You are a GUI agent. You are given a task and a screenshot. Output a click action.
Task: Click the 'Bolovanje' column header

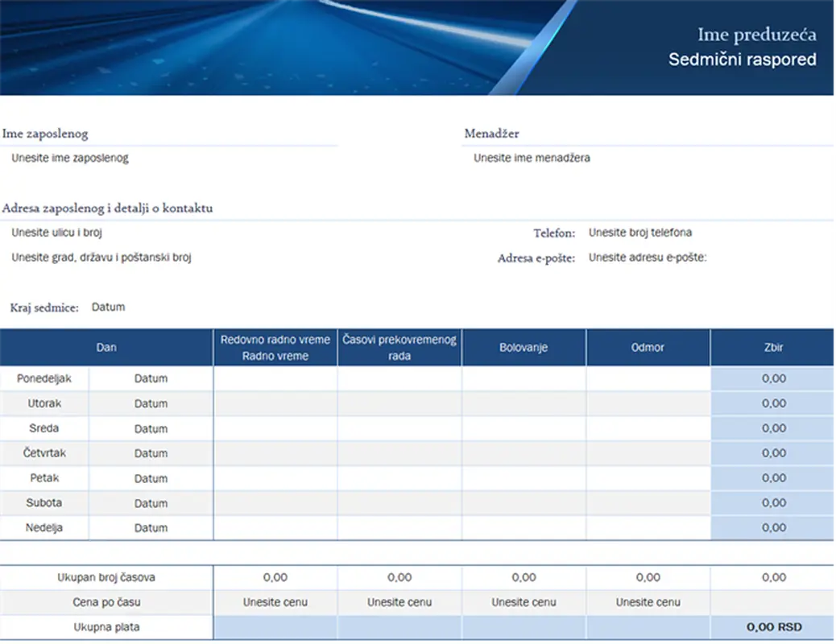pos(524,348)
